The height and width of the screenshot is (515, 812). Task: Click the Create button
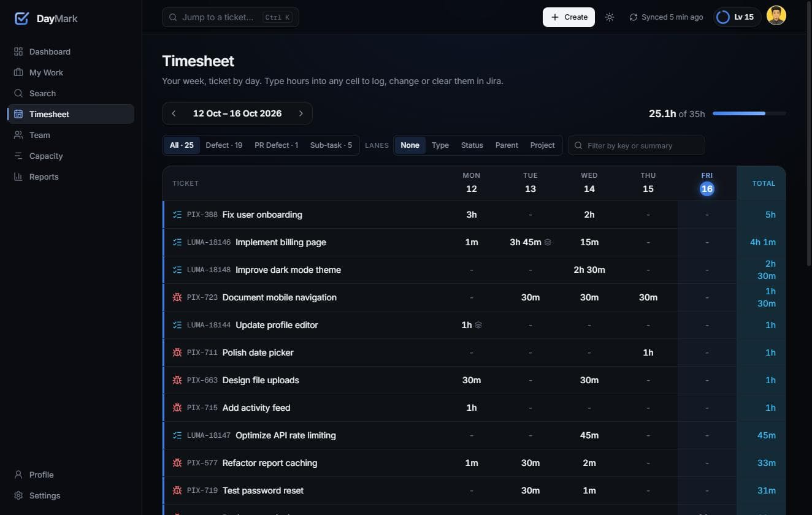coord(569,17)
